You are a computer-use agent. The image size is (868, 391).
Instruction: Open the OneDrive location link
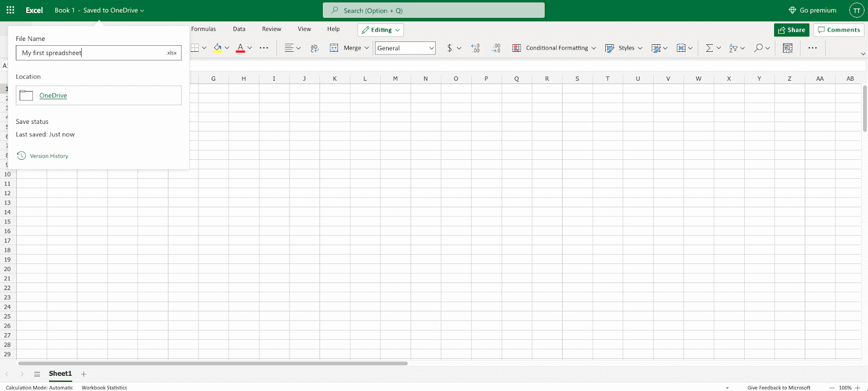[x=53, y=96]
